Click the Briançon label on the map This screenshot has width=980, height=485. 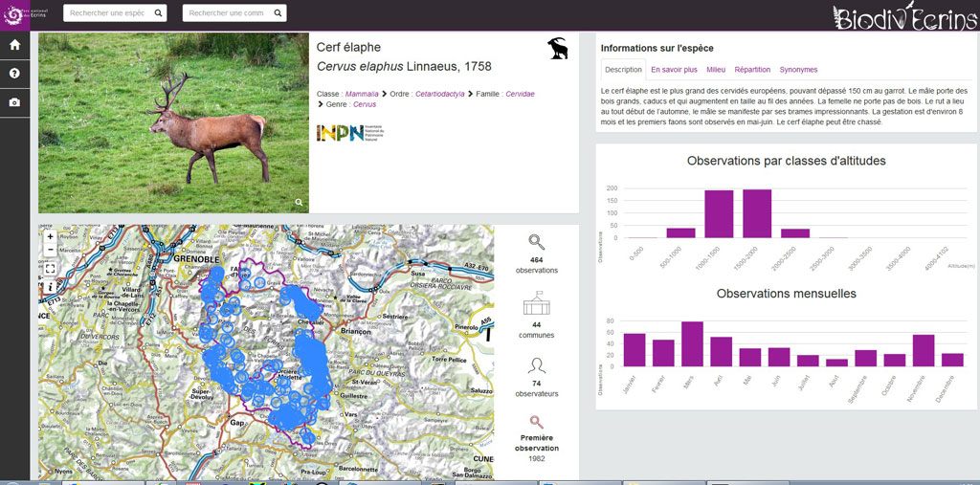(x=358, y=332)
